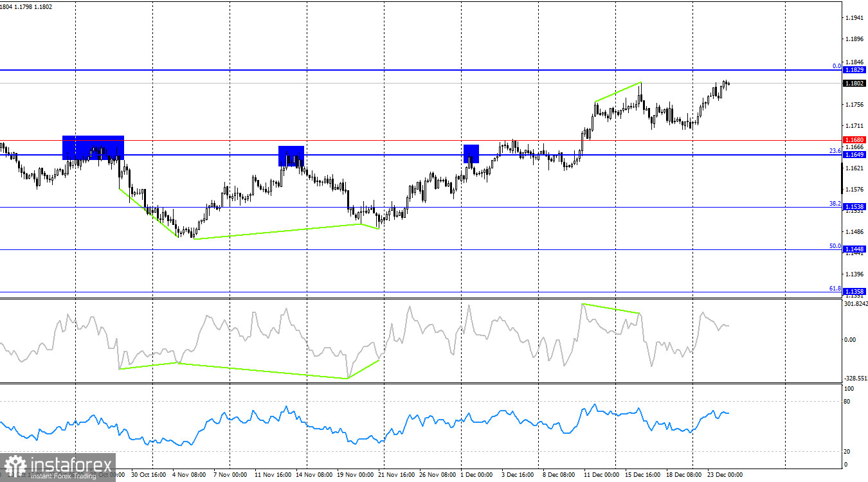Click the 23.6 Fibonacci level label
The width and height of the screenshot is (868, 482).
[x=835, y=151]
